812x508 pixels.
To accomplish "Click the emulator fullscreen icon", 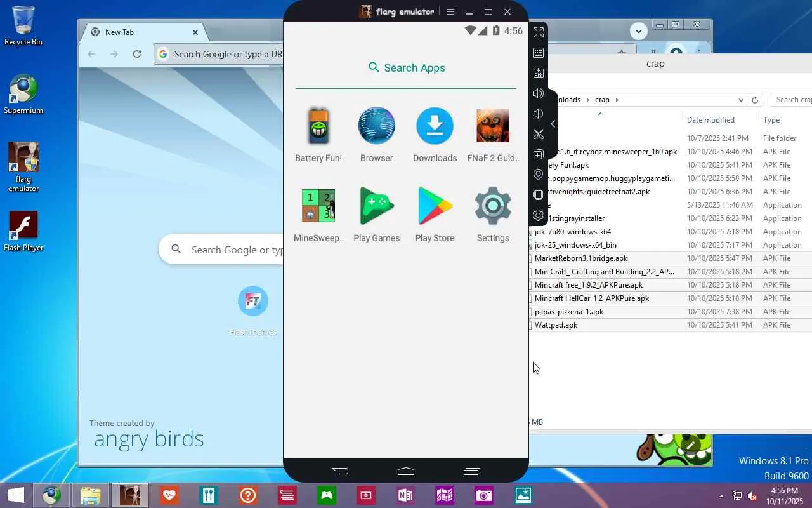I will tap(539, 32).
